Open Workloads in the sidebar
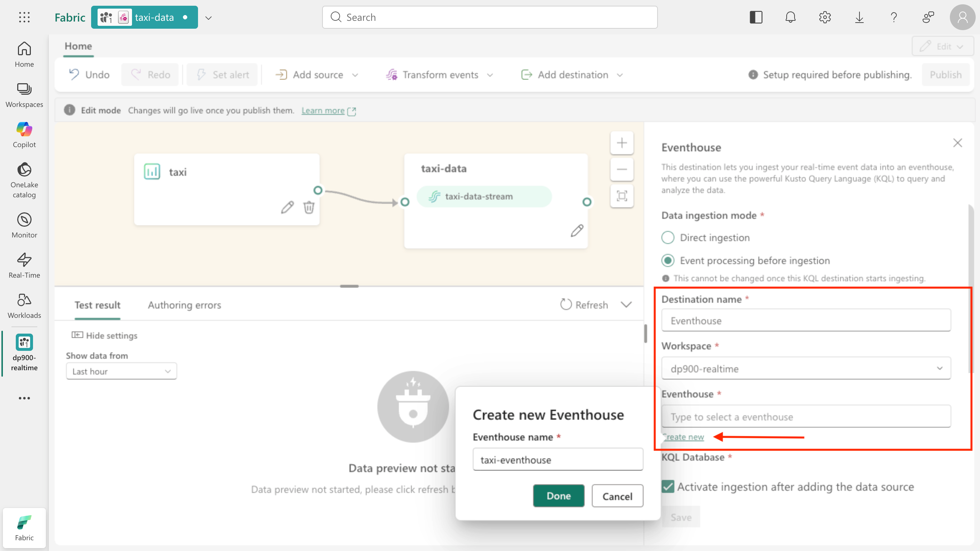This screenshot has height=551, width=980. (24, 306)
